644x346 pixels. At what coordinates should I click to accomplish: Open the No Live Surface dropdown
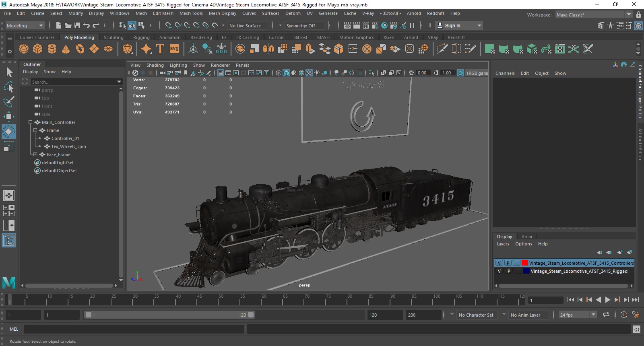pyautogui.click(x=248, y=25)
